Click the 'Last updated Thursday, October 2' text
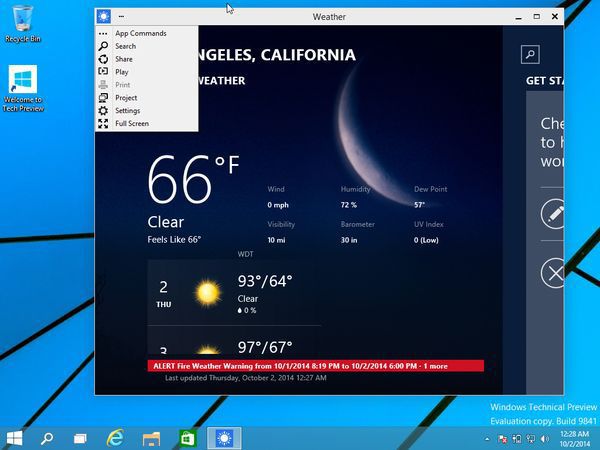 tap(246, 378)
